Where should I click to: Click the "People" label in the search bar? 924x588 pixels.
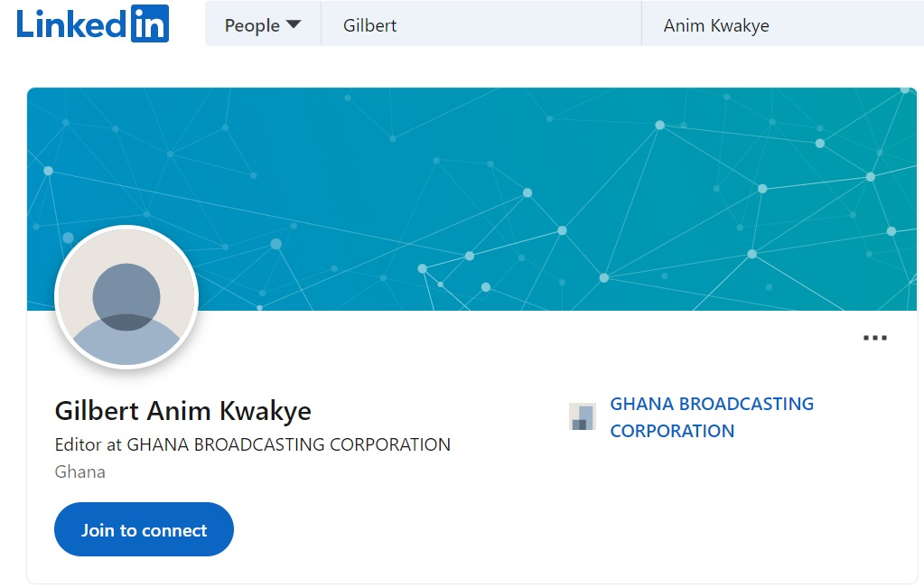[252, 25]
